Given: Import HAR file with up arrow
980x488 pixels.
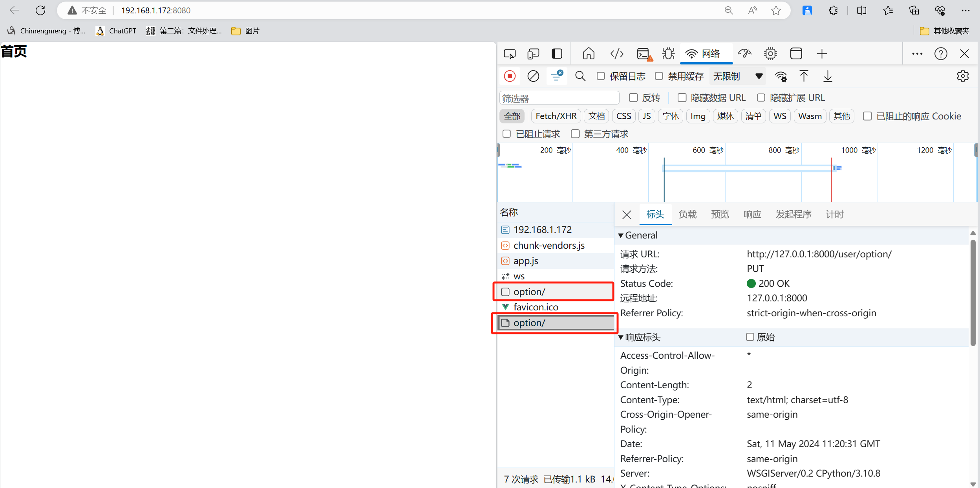Looking at the screenshot, I should [x=804, y=76].
